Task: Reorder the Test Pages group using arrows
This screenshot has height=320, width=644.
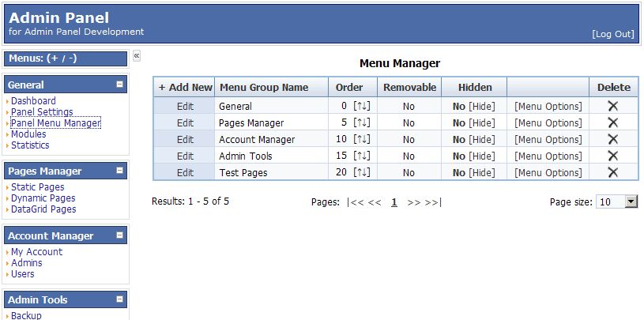Action: tap(361, 172)
